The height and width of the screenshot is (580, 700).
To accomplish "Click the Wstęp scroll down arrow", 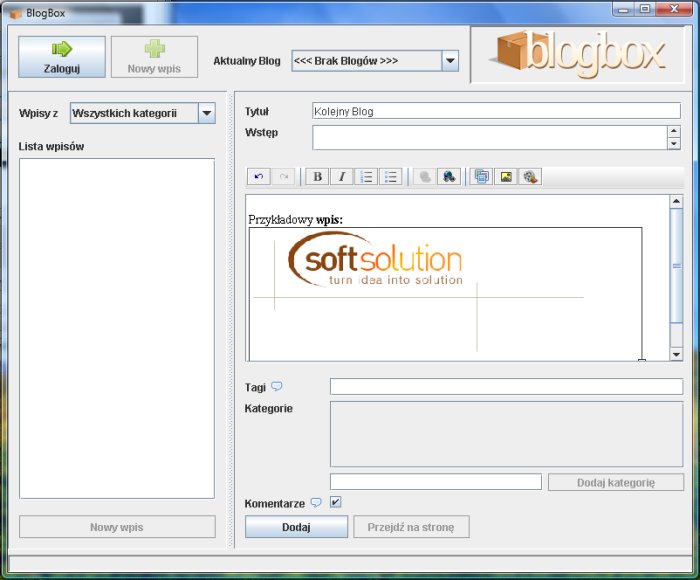I will 674,143.
